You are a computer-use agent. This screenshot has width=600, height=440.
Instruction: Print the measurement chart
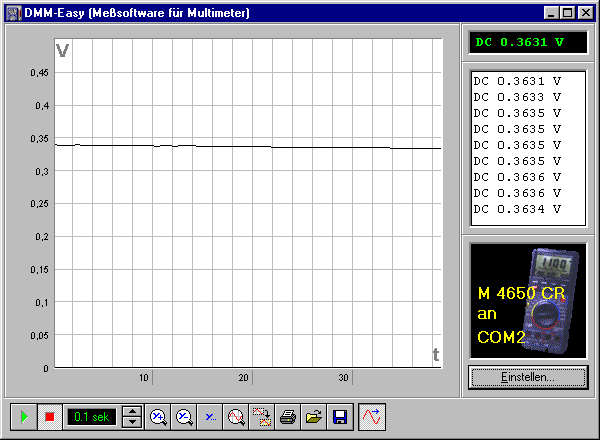coord(288,416)
